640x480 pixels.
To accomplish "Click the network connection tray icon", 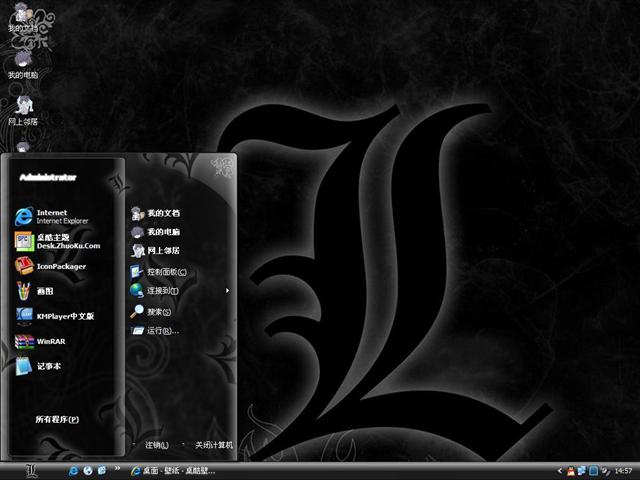I will coord(582,471).
